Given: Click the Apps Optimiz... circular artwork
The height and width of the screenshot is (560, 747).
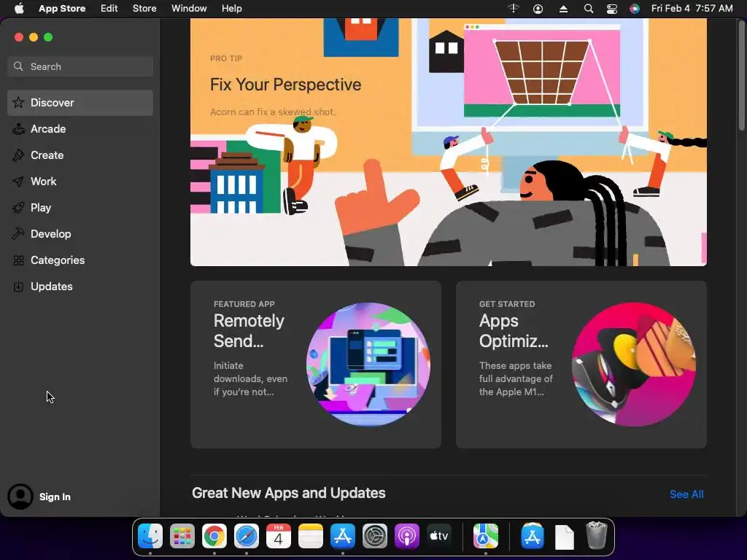Looking at the screenshot, I should (634, 365).
